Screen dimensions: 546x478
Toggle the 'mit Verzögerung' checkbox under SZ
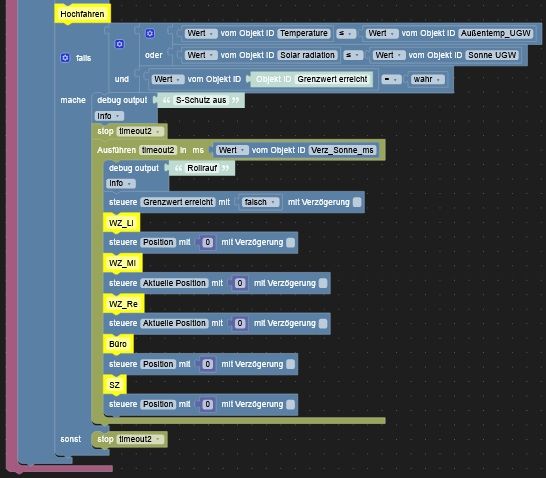(x=290, y=404)
